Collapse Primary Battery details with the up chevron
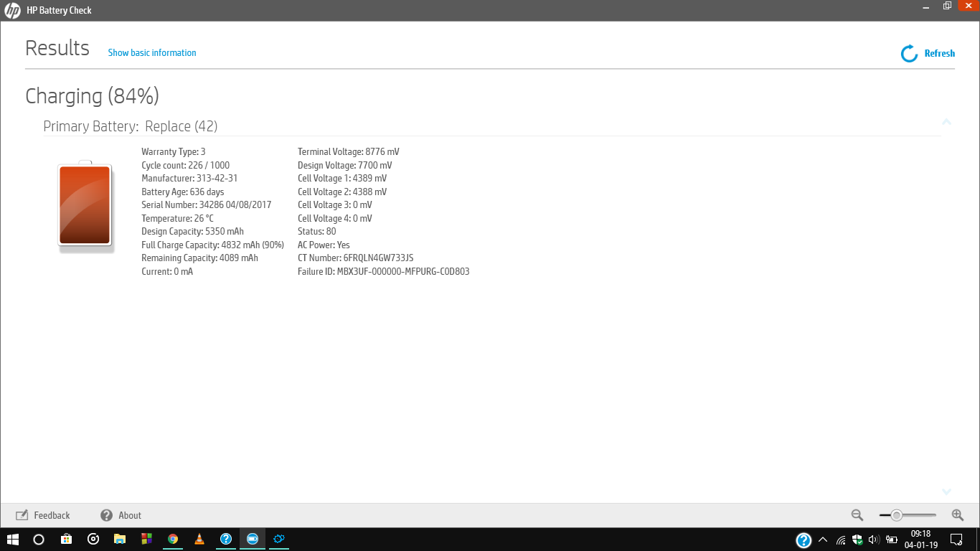The width and height of the screenshot is (980, 551). 946,122
